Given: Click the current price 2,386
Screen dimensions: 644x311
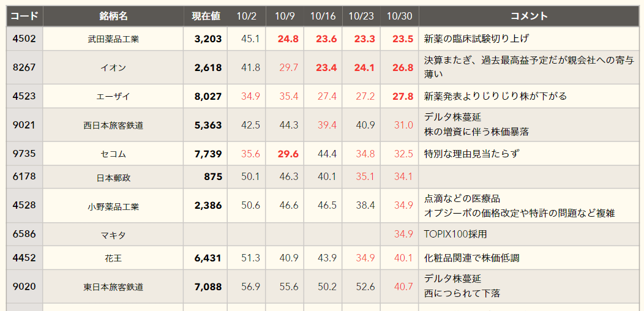Looking at the screenshot, I should coord(208,206).
